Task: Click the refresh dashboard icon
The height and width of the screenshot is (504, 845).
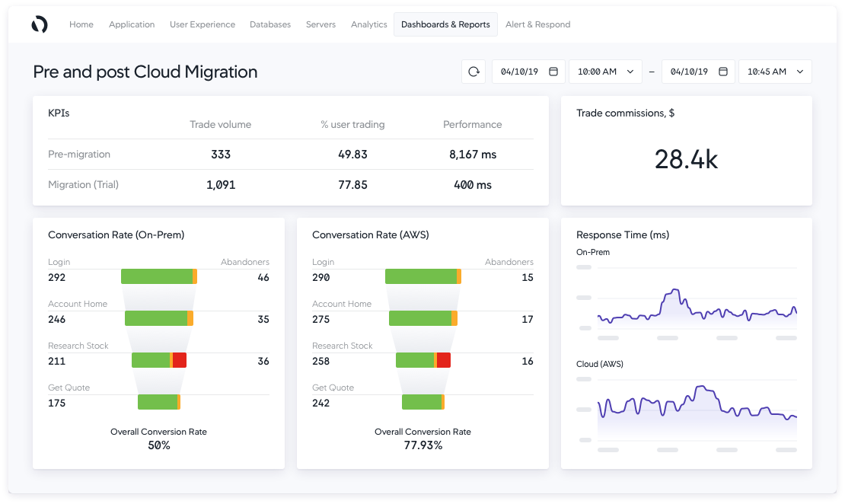Action: click(x=474, y=72)
